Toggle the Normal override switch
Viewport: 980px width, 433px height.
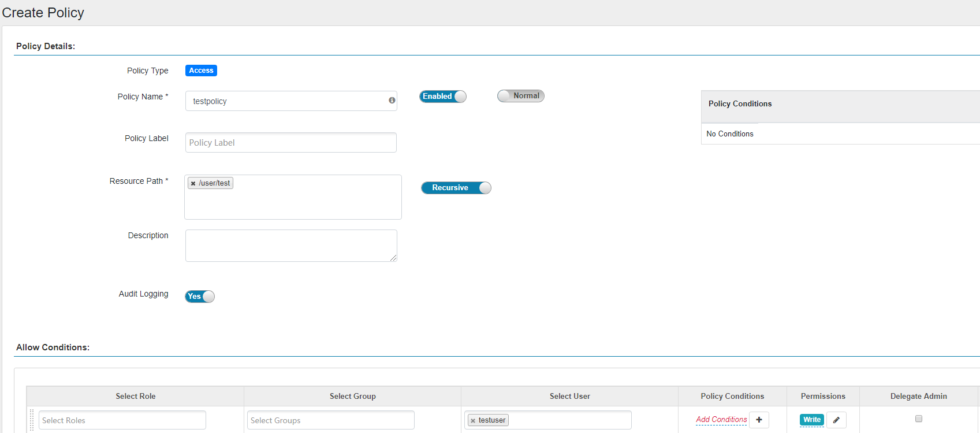520,96
